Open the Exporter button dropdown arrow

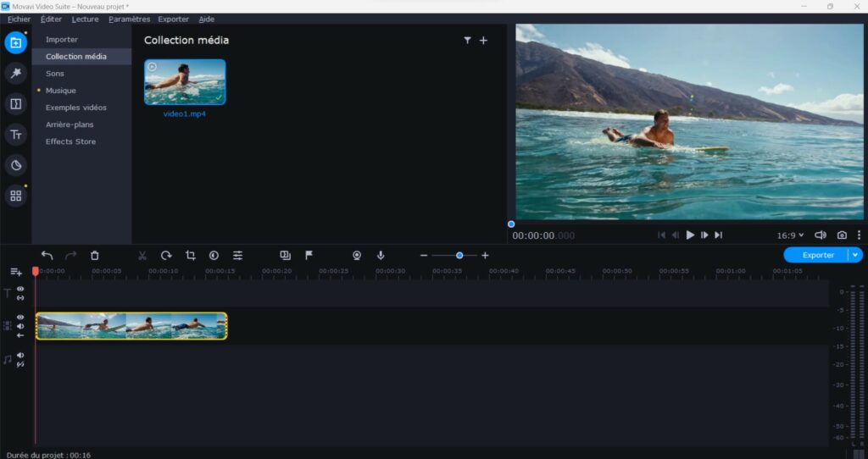pos(855,255)
